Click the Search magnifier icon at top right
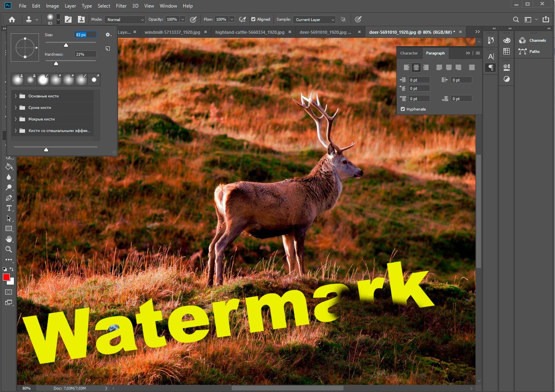Screen dimensions: 555x392 click(x=516, y=19)
